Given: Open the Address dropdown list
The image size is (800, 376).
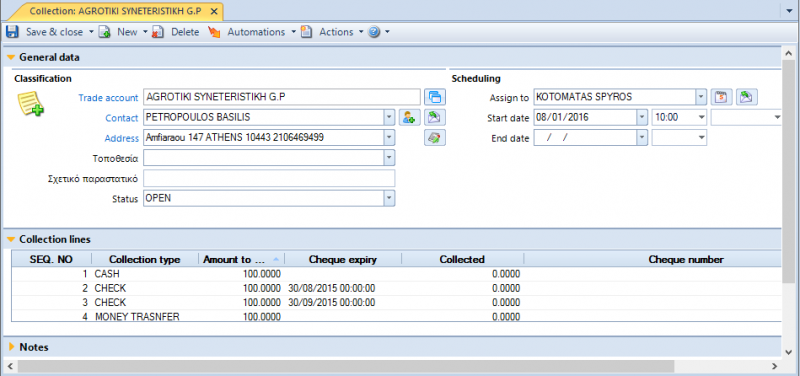Looking at the screenshot, I should pos(389,138).
